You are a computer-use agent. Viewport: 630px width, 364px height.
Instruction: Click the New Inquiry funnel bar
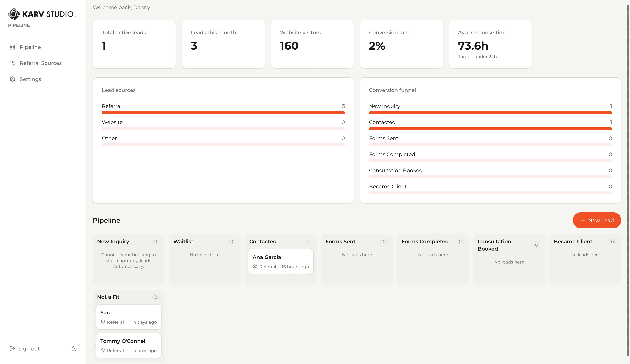[490, 113]
